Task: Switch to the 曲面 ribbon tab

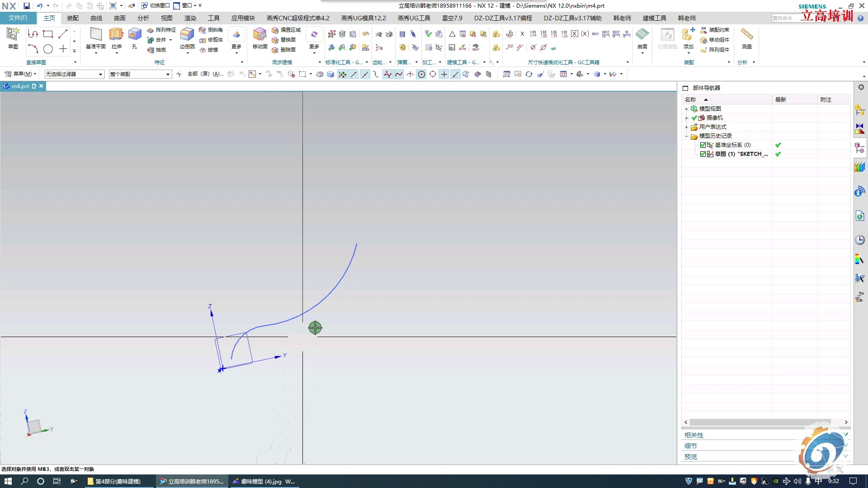Action: tap(119, 18)
